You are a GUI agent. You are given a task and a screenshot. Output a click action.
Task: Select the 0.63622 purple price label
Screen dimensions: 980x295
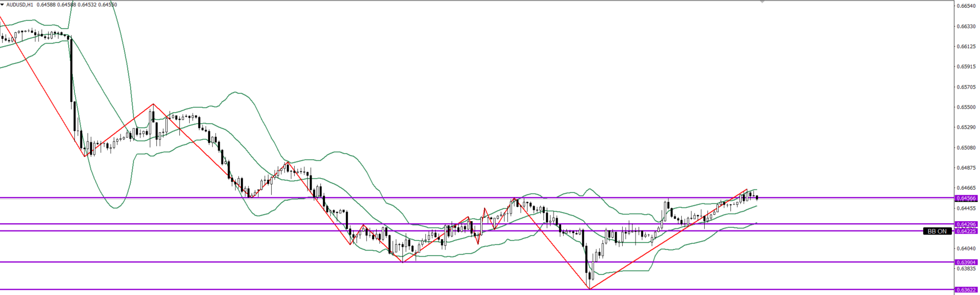(x=966, y=290)
